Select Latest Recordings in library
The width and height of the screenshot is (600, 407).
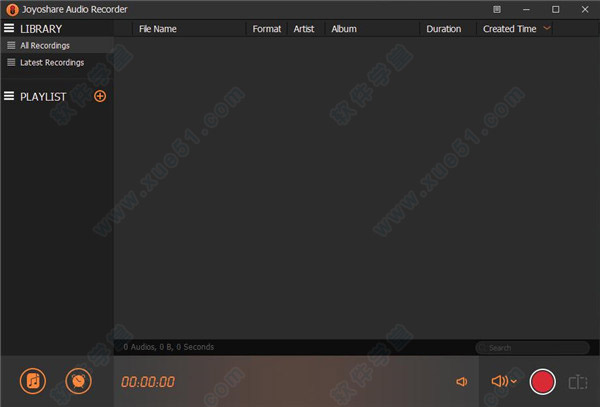pyautogui.click(x=57, y=62)
